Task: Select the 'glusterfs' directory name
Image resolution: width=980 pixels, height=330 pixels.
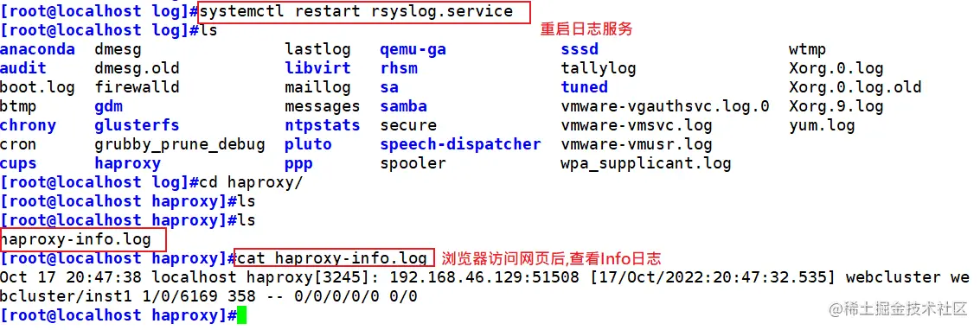Action: (x=137, y=125)
